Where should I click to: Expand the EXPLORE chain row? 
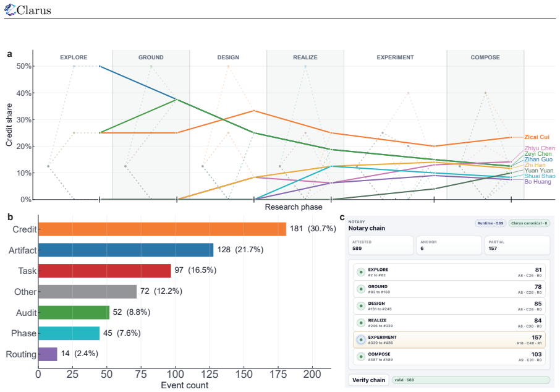(x=449, y=272)
